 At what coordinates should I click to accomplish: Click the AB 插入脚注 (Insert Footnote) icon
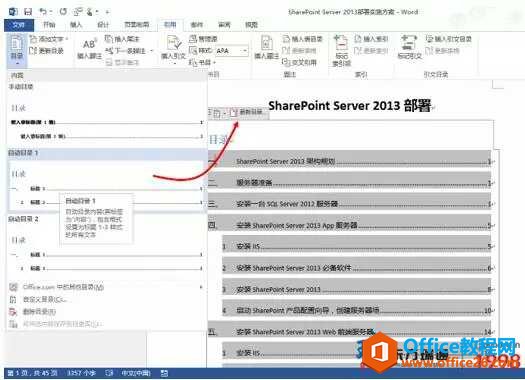click(x=89, y=49)
